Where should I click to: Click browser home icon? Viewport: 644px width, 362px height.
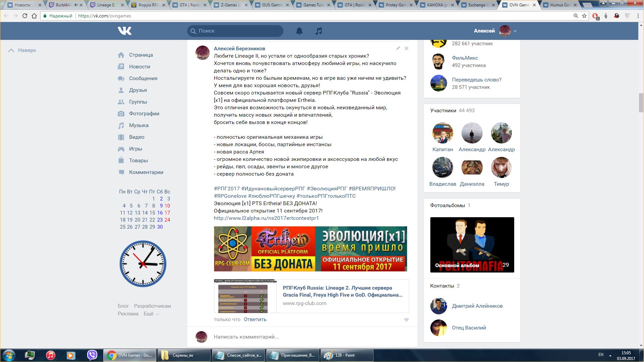[x=34, y=16]
